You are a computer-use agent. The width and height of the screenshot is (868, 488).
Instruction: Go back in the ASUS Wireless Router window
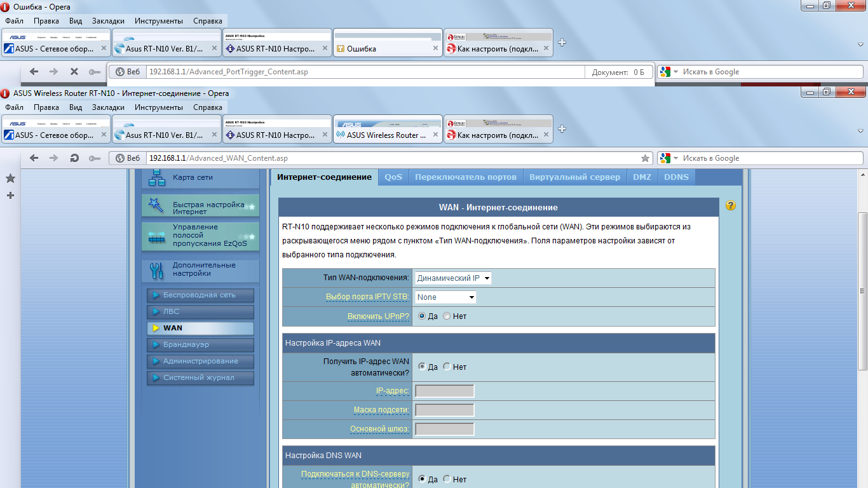[34, 158]
